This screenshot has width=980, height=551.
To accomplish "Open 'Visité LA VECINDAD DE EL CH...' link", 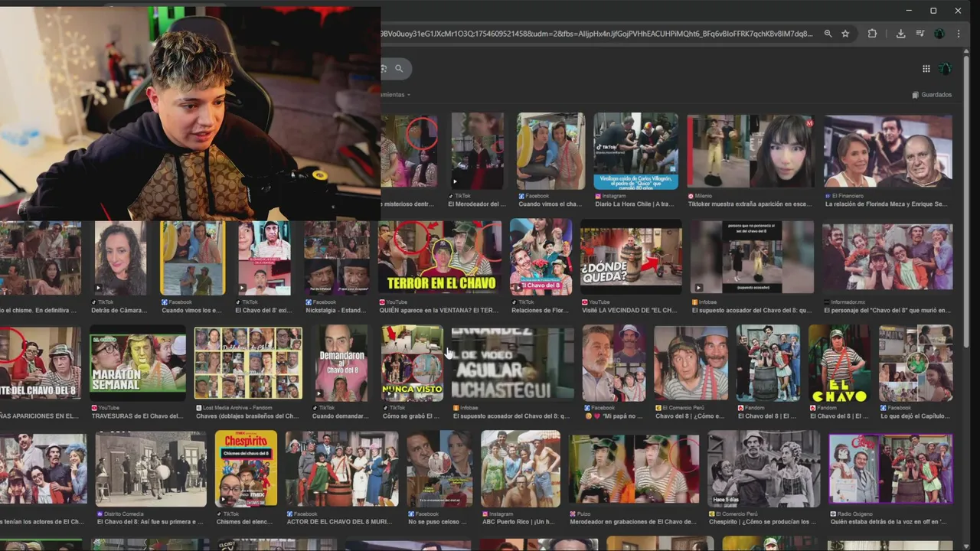I will pyautogui.click(x=628, y=311).
